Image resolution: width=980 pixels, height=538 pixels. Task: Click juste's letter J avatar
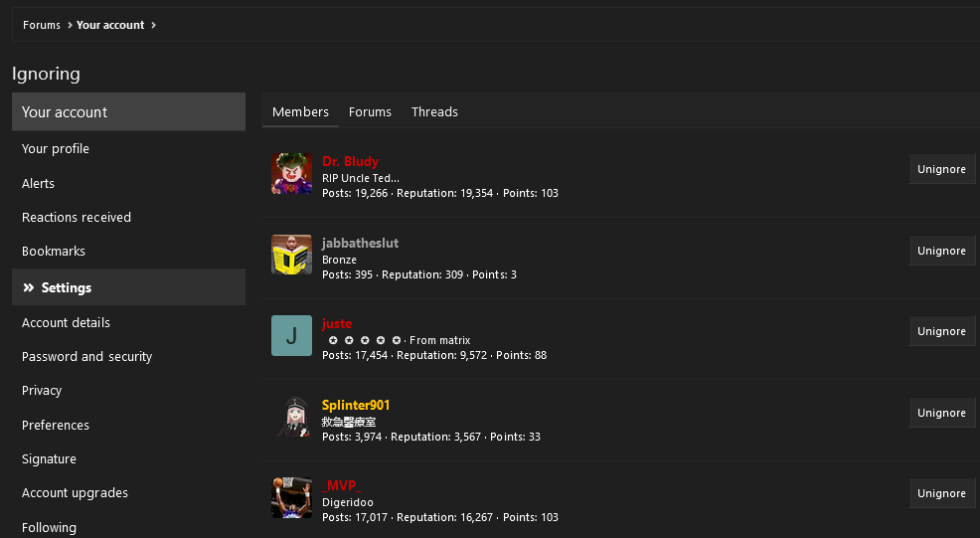click(x=291, y=335)
